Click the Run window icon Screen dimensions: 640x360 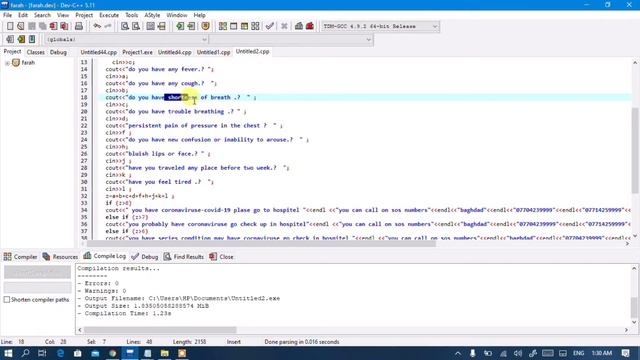[233, 26]
